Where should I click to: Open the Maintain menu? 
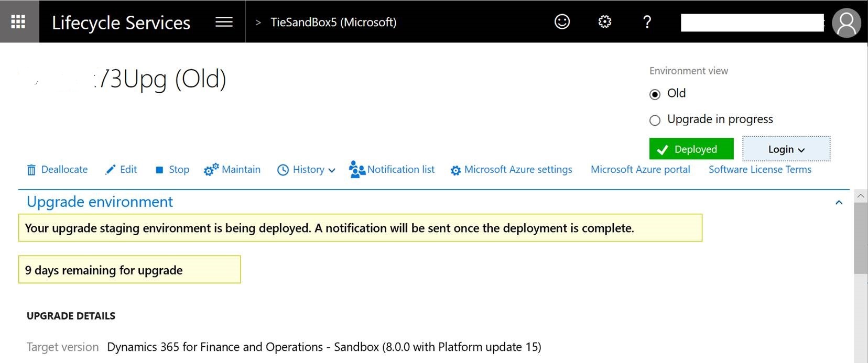coord(232,170)
